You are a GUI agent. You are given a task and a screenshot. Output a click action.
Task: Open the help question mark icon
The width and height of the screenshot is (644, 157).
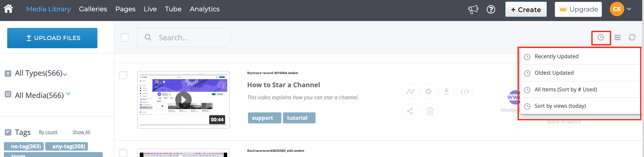pos(491,9)
